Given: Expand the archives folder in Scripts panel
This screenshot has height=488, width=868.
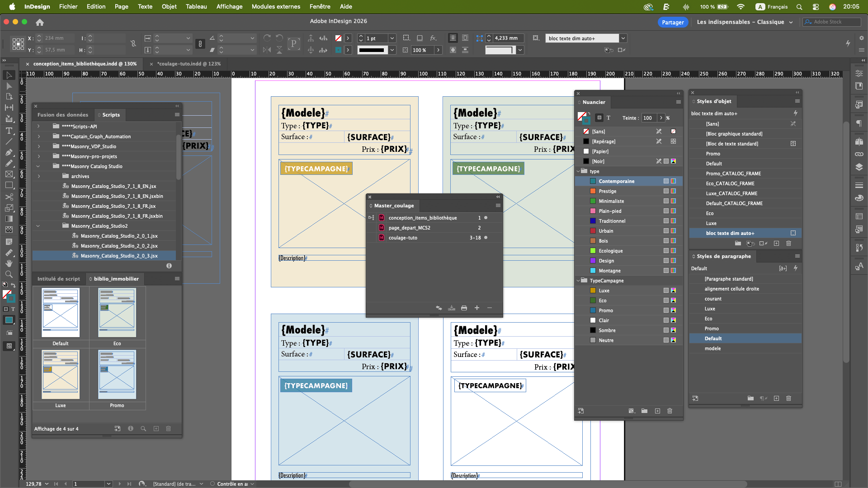Looking at the screenshot, I should coord(39,176).
